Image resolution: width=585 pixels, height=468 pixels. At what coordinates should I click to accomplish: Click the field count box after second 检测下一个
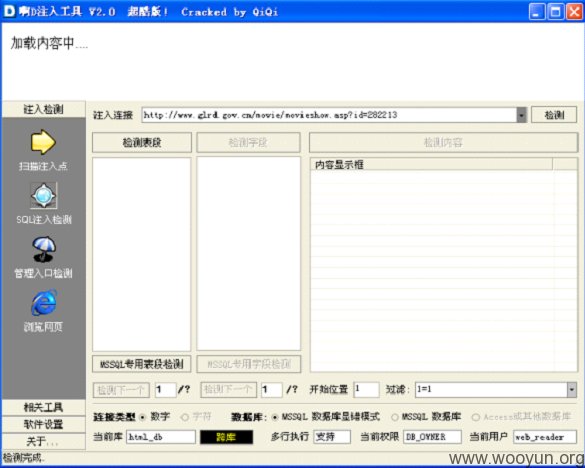(x=272, y=390)
